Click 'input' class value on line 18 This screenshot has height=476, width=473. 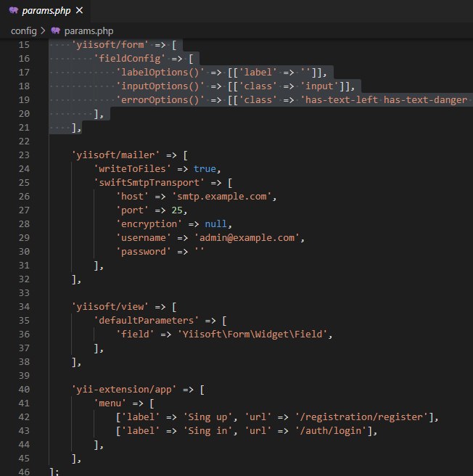(x=319, y=86)
